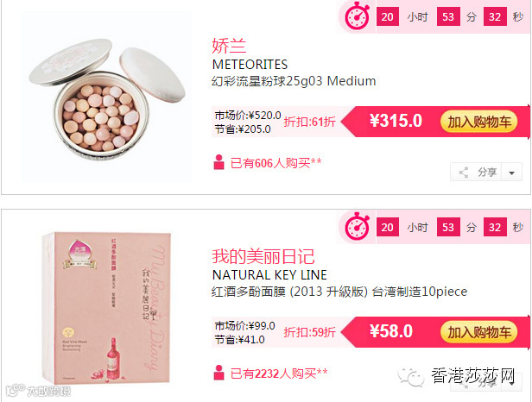Click 幻彩流星粉球25g03 Medium description
Image resolution: width=532 pixels, height=402 pixels.
[x=294, y=81]
